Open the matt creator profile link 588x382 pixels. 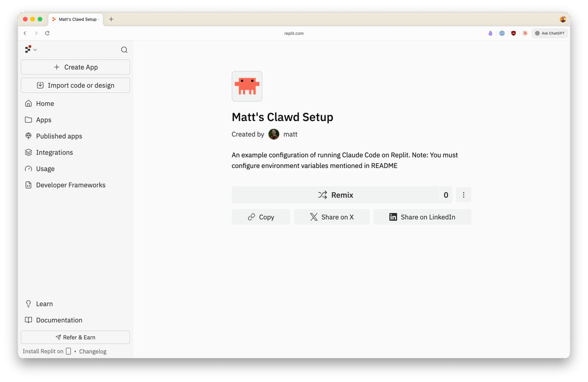[x=290, y=134]
